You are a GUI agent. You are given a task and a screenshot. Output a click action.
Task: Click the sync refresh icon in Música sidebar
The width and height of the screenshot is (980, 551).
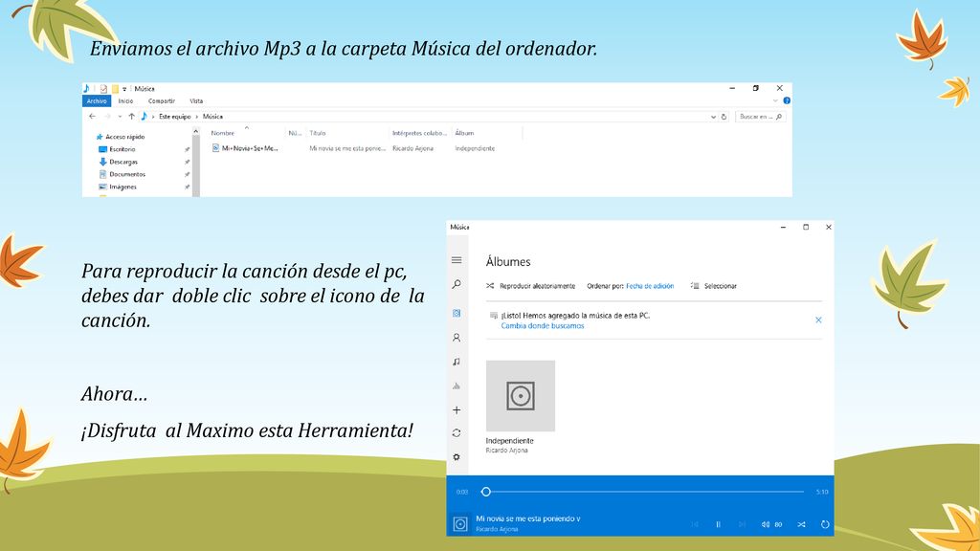pyautogui.click(x=457, y=433)
